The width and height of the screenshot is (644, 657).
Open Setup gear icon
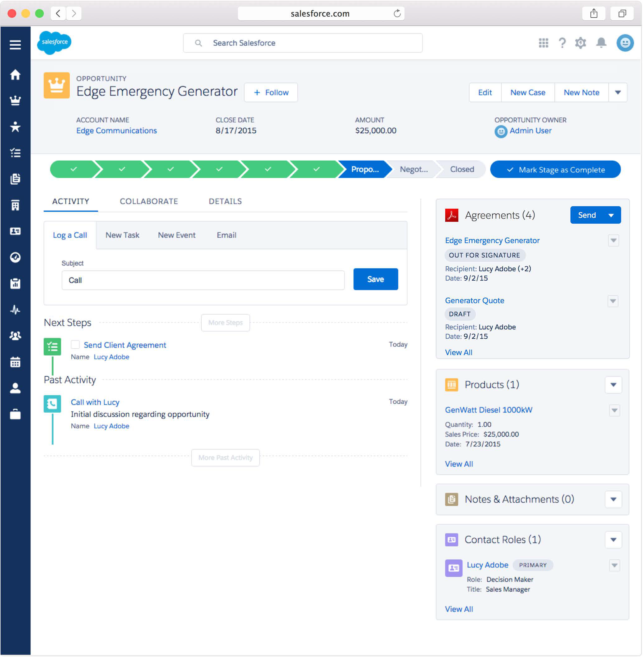click(x=581, y=43)
